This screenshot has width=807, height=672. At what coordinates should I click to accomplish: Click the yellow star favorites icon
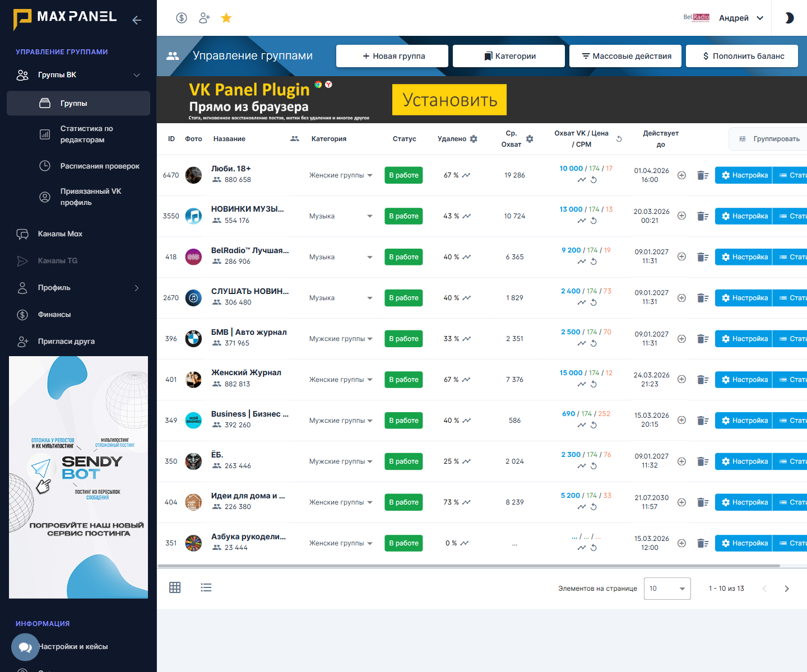pyautogui.click(x=226, y=18)
